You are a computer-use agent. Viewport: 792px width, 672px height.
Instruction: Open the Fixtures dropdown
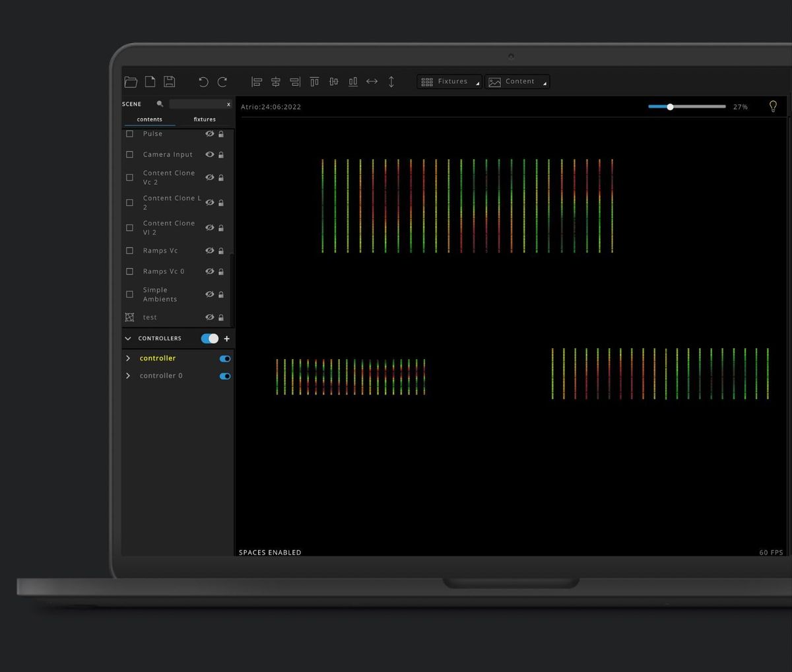(449, 82)
